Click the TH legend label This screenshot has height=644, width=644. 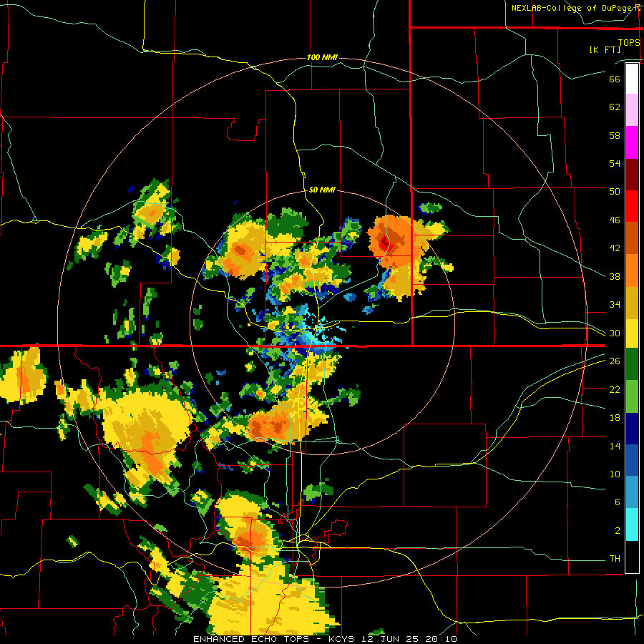(x=615, y=559)
